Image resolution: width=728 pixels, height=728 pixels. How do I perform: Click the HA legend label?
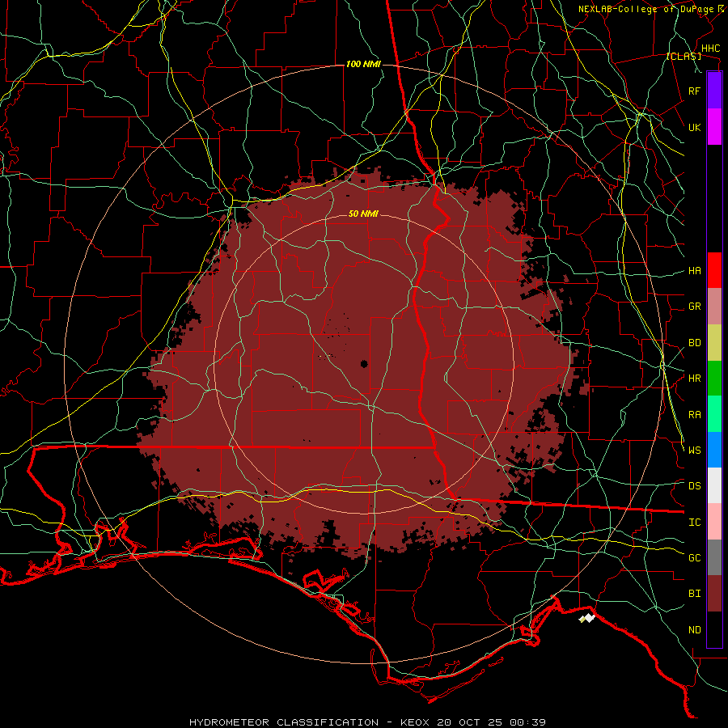coord(695,270)
